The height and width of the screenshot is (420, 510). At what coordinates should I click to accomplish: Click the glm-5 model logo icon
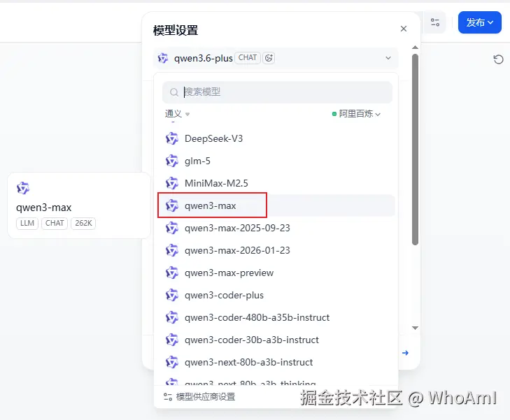171,161
